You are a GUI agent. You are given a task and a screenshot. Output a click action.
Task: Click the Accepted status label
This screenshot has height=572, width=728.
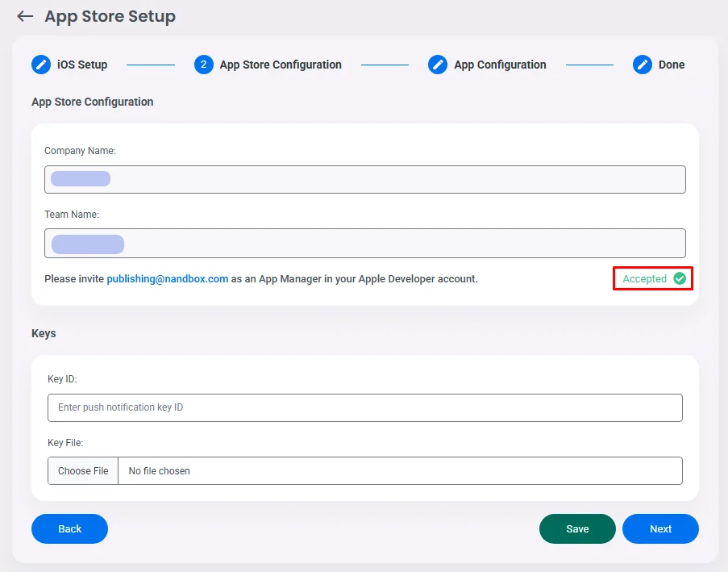click(x=644, y=279)
